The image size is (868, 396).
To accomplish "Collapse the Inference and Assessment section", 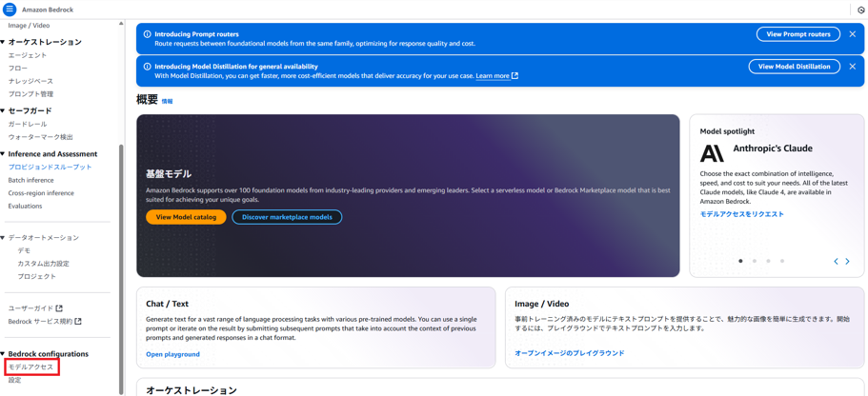I will pyautogui.click(x=2, y=154).
